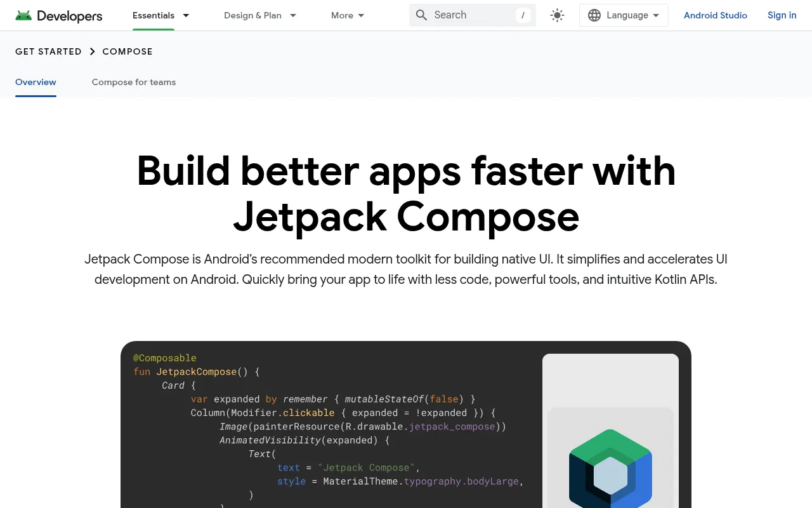The image size is (812, 508).
Task: Click the 'Build better apps faster' heading
Action: 406,194
